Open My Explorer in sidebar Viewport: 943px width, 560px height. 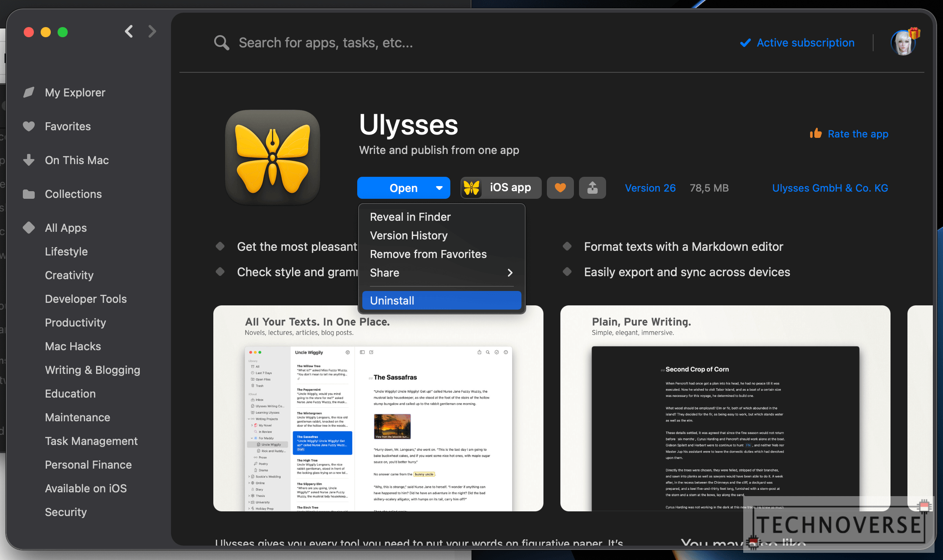click(75, 92)
